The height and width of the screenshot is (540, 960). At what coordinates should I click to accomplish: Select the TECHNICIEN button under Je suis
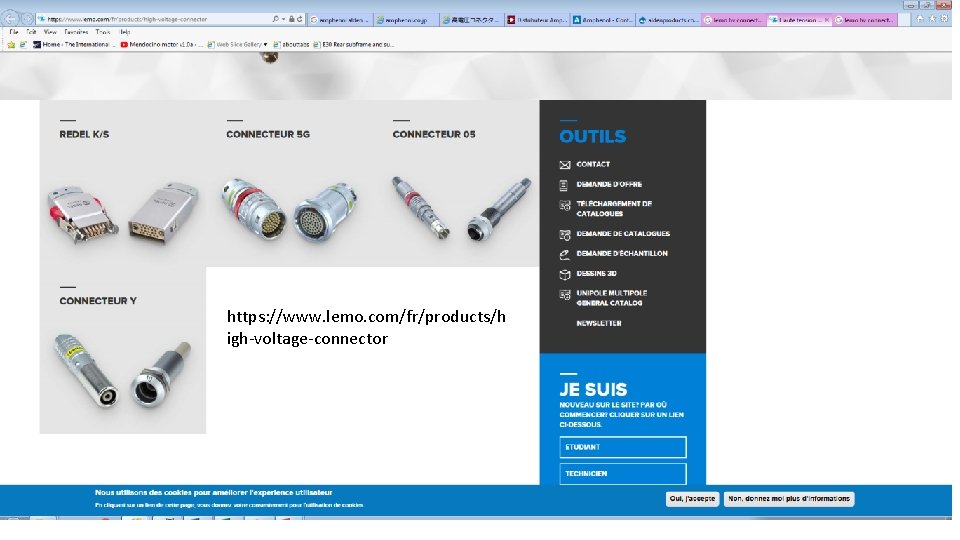click(x=623, y=473)
